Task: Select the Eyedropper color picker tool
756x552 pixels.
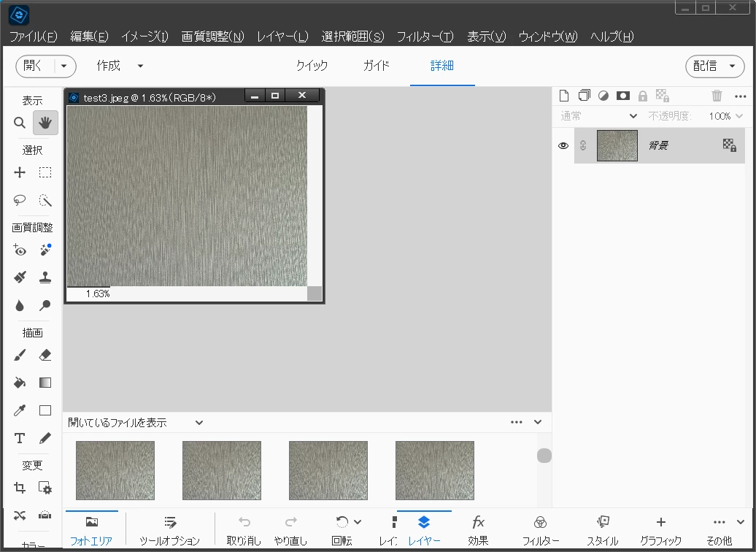Action: point(19,410)
